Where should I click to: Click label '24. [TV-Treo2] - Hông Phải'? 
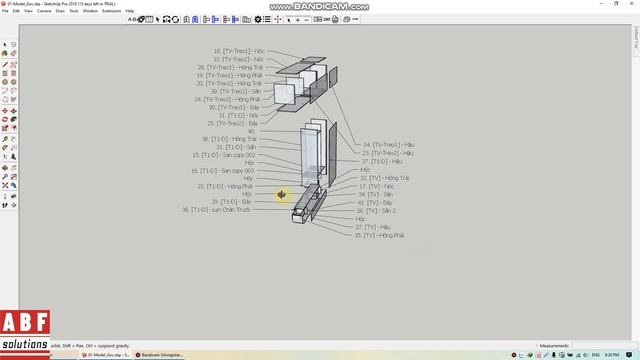227,99
